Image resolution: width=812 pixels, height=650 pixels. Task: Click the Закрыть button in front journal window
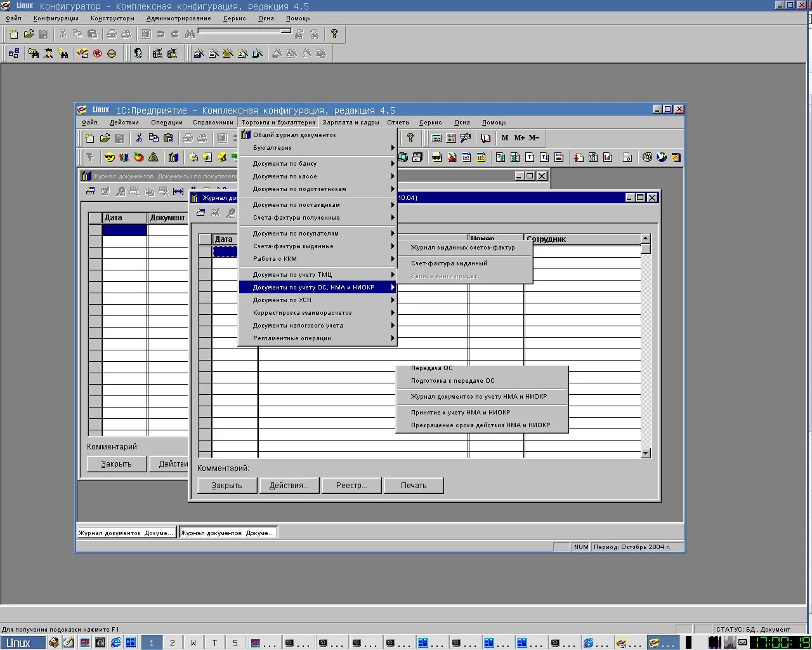[x=226, y=486]
